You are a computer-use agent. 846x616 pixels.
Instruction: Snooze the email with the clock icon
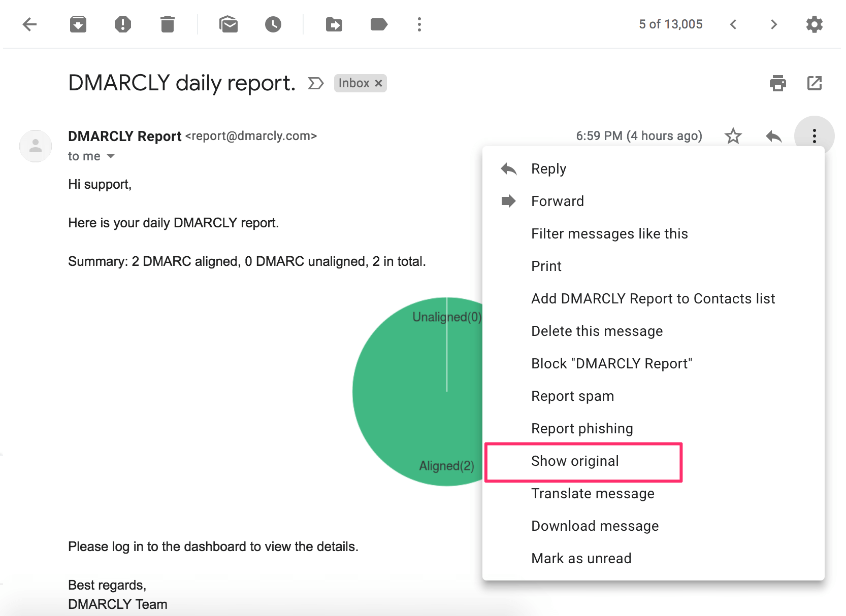[x=273, y=24]
